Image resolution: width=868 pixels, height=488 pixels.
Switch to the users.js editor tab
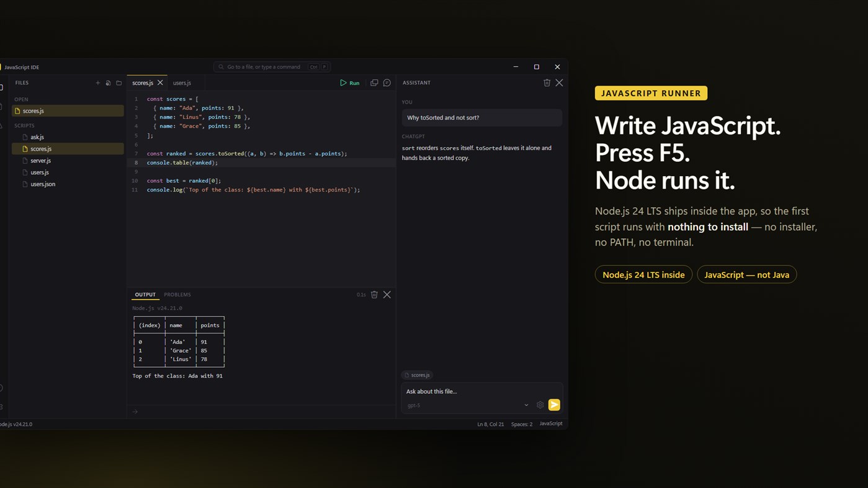point(182,83)
